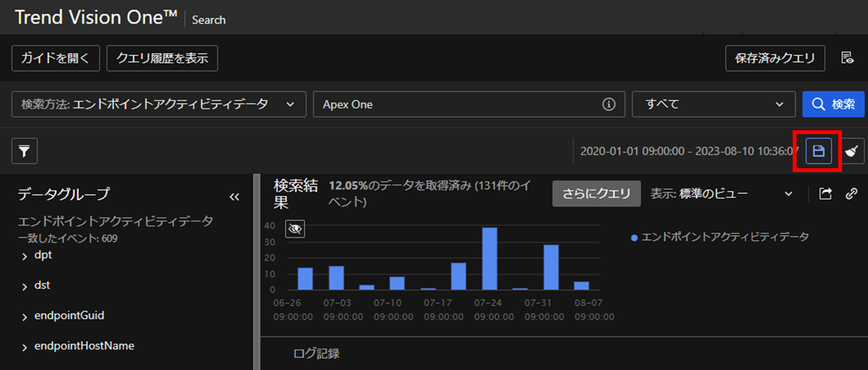This screenshot has height=370, width=868.
Task: Click the Apex One query input field
Action: click(469, 104)
